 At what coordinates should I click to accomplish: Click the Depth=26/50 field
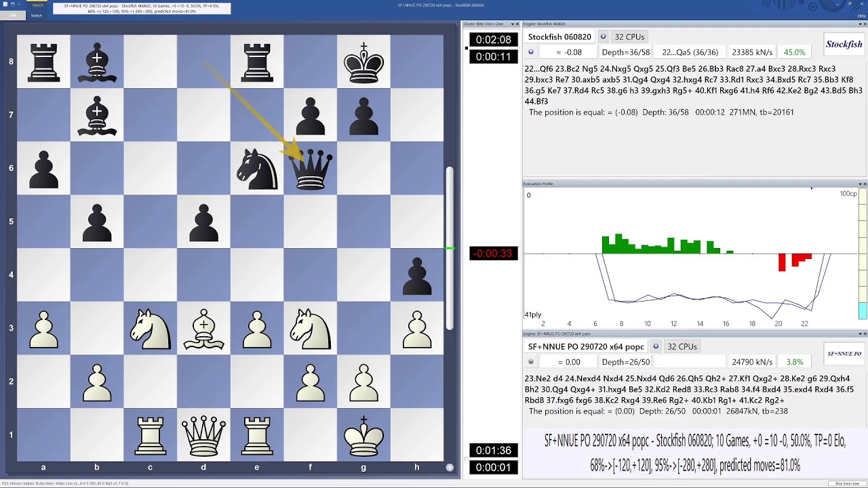[x=625, y=362]
